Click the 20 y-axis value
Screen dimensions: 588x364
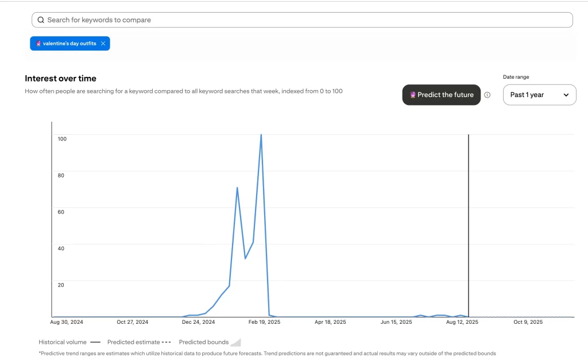tap(61, 285)
